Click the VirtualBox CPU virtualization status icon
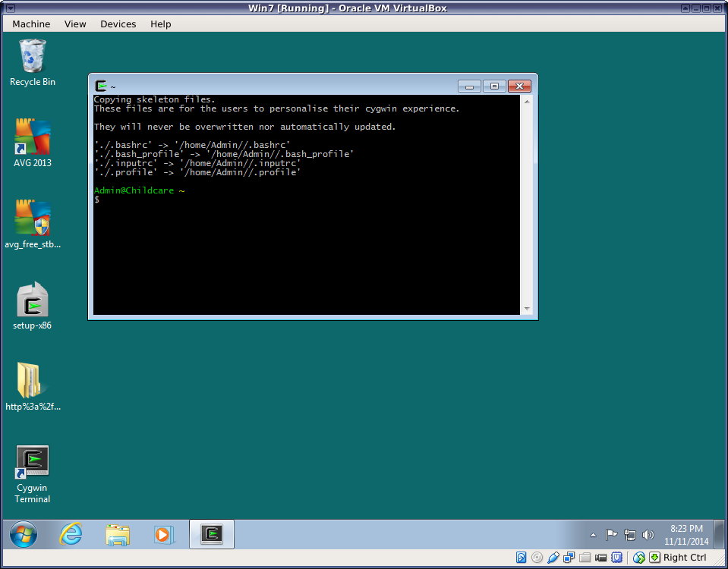Screen dimensions: 728x569 click(x=616, y=558)
